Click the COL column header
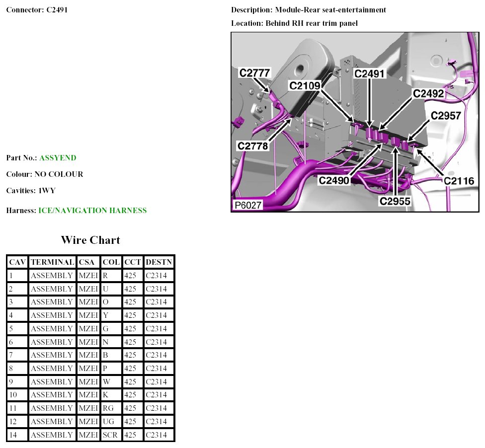The height and width of the screenshot is (448, 485). pos(111,262)
